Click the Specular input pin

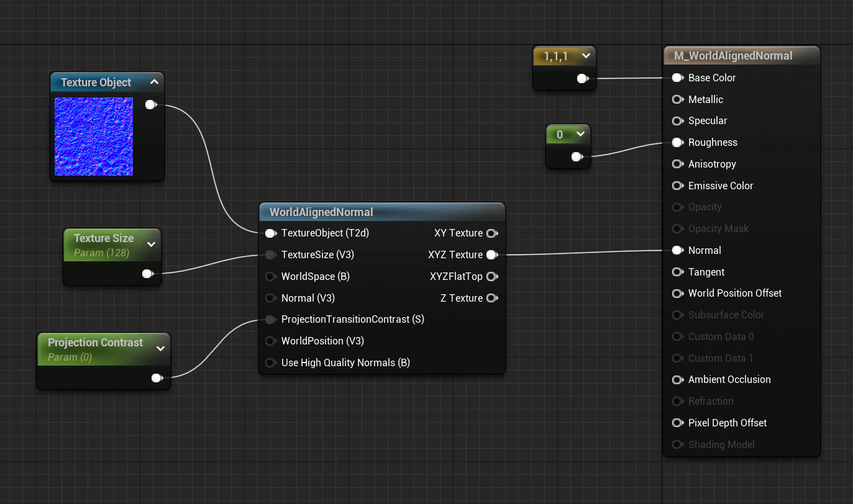click(x=678, y=121)
